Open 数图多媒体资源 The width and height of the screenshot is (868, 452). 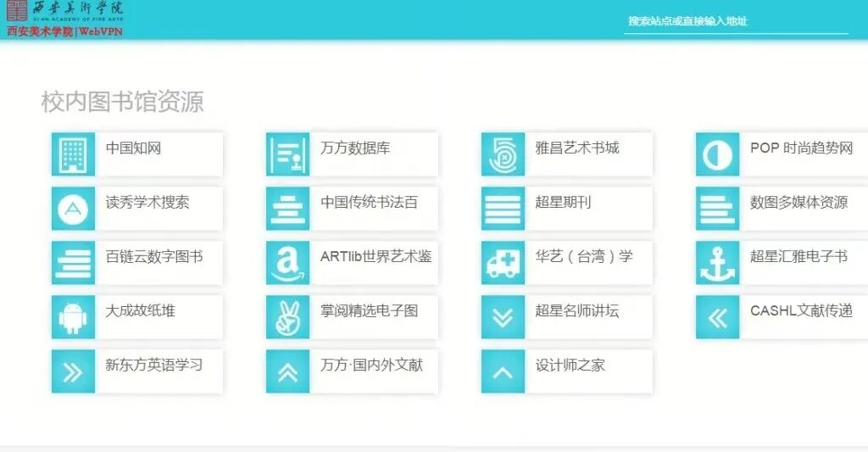point(798,202)
